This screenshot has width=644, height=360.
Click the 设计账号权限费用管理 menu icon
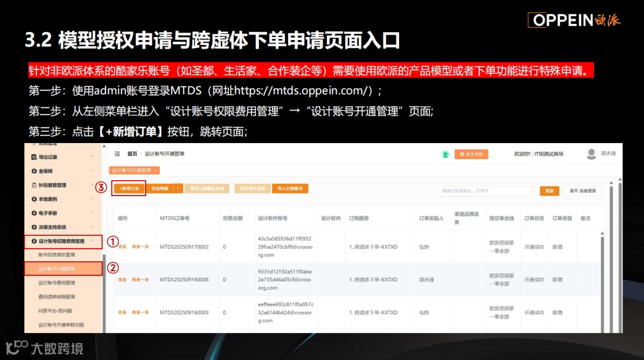tap(34, 241)
